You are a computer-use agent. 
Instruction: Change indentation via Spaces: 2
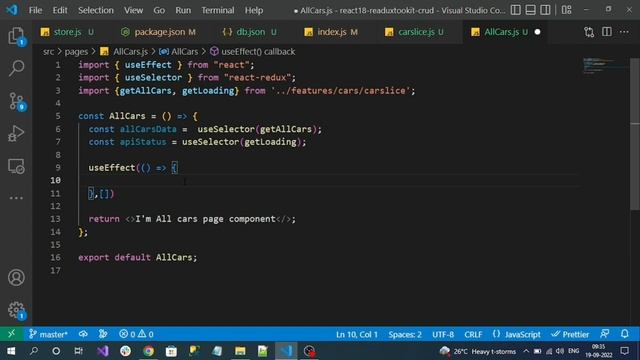[x=405, y=334]
